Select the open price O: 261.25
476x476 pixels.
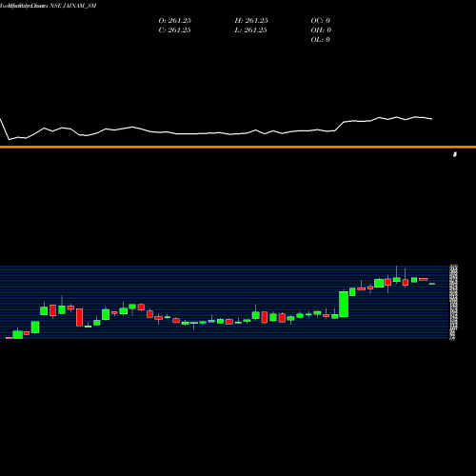pos(175,21)
